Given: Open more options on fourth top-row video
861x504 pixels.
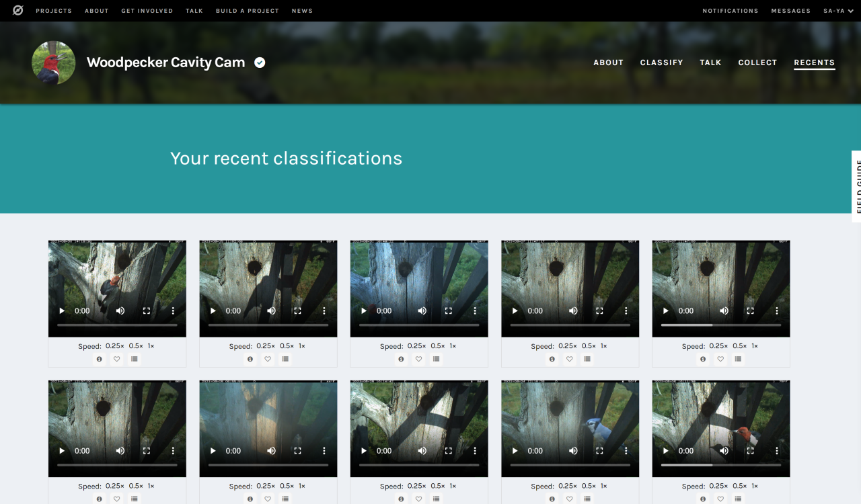Looking at the screenshot, I should click(x=626, y=311).
